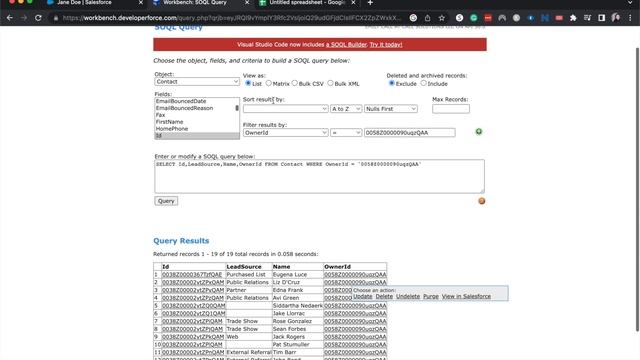
Task: Switch to the Workbench SOQL Query tab
Action: coord(196,3)
